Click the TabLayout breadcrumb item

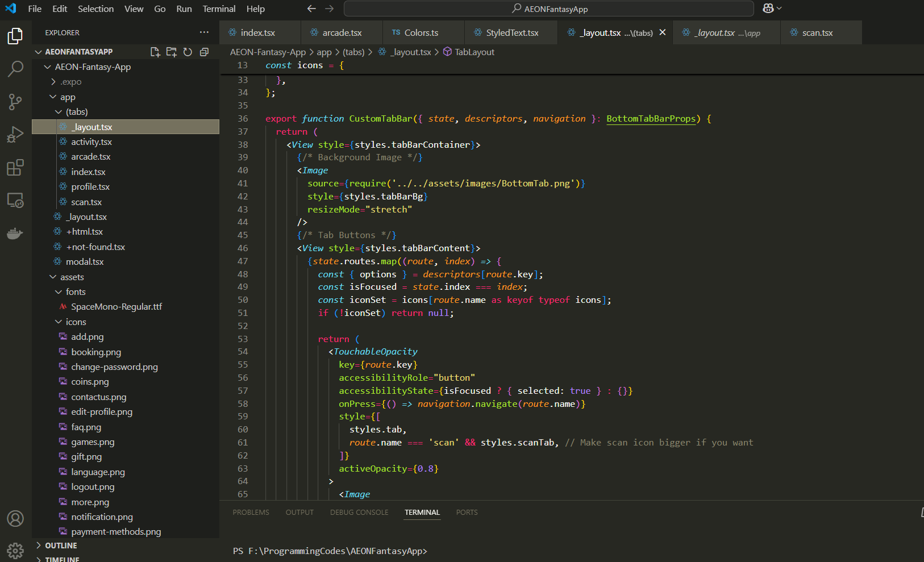pos(474,52)
